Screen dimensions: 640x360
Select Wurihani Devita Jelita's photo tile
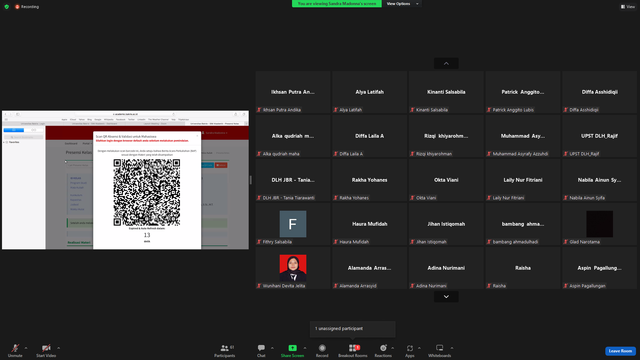(293, 268)
